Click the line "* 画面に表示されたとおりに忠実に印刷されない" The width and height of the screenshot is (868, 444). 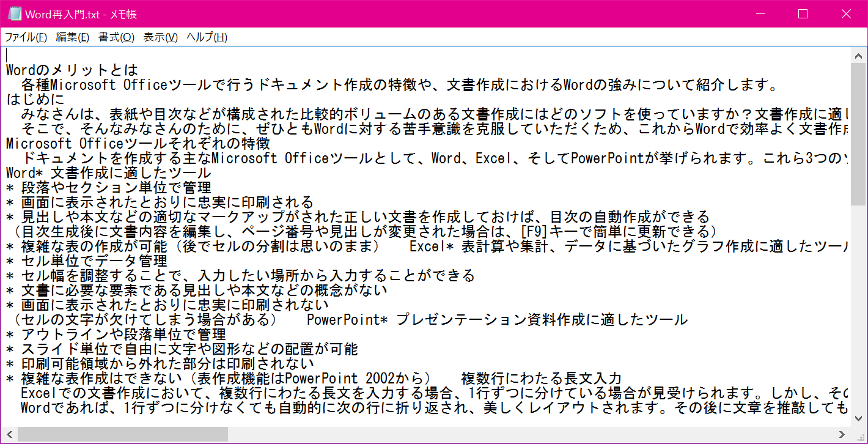(167, 305)
